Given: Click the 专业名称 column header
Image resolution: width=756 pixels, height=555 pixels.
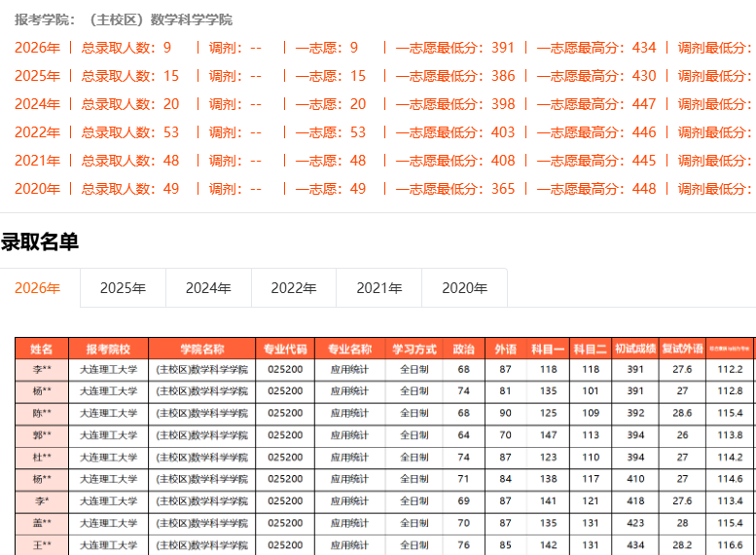Looking at the screenshot, I should [350, 349].
